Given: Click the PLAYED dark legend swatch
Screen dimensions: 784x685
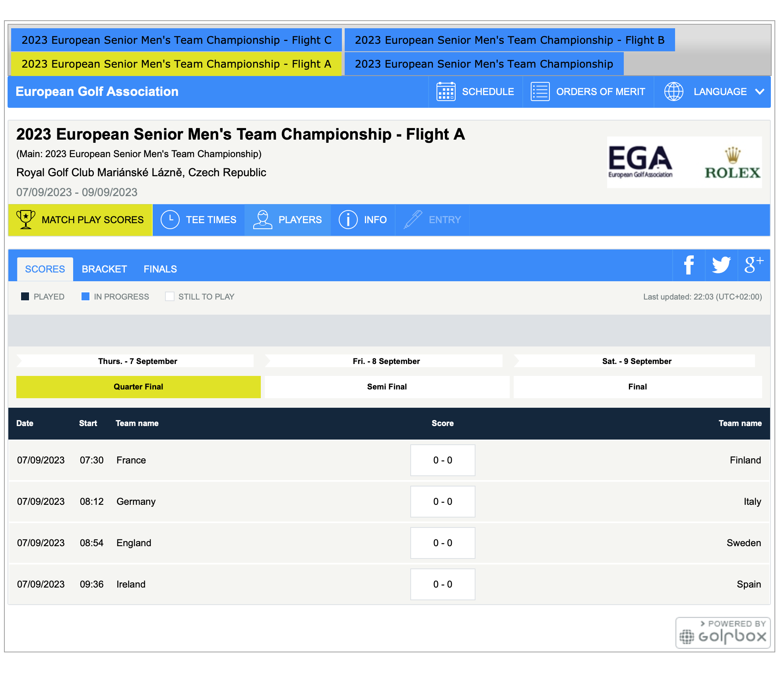Looking at the screenshot, I should click(x=25, y=297).
